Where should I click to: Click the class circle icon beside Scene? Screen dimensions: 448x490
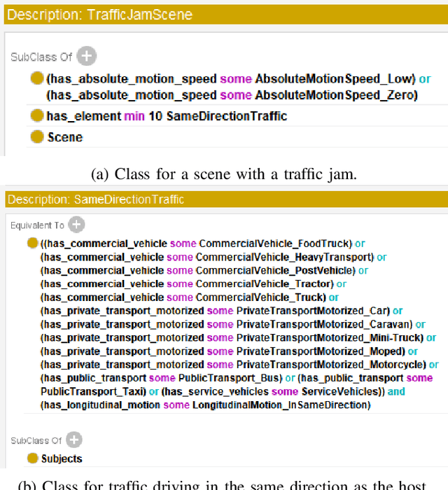[37, 137]
